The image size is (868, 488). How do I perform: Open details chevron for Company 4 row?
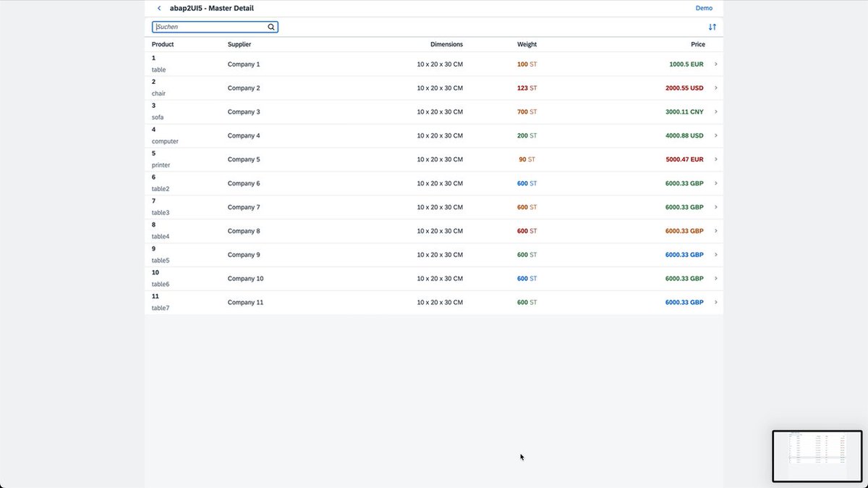(x=716, y=135)
